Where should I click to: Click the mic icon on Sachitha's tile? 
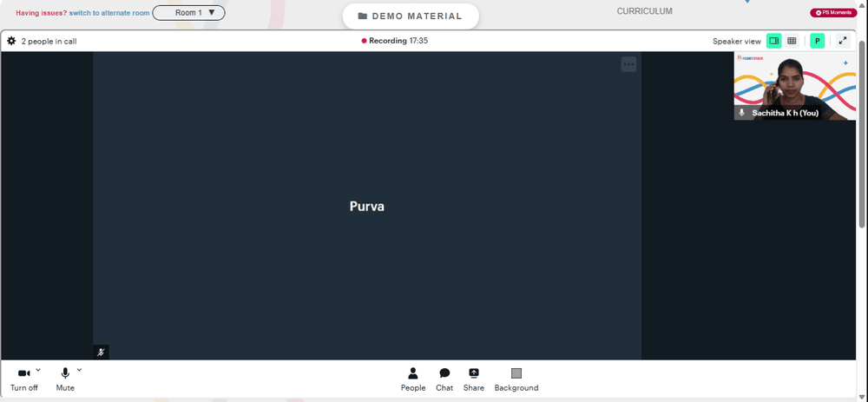pyautogui.click(x=742, y=112)
